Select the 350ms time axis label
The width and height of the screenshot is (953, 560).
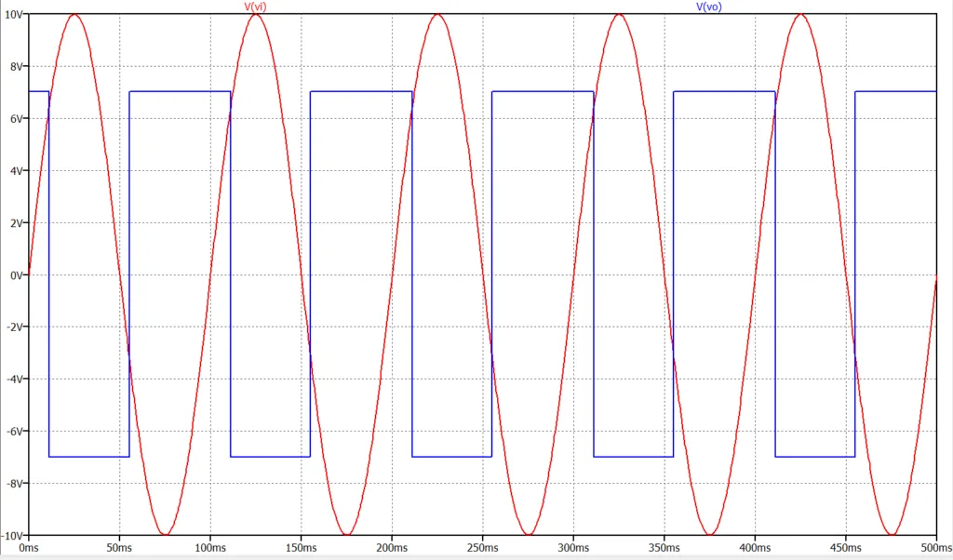[x=664, y=549]
